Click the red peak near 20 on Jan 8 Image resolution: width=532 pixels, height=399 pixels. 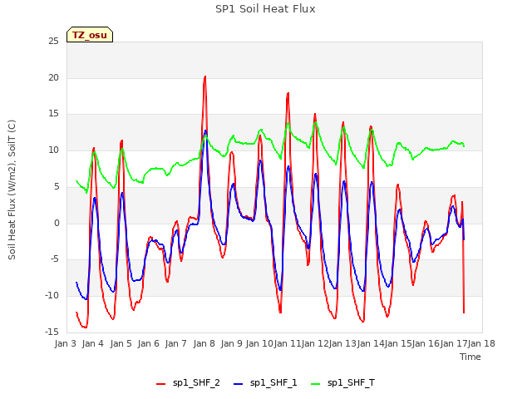(205, 76)
